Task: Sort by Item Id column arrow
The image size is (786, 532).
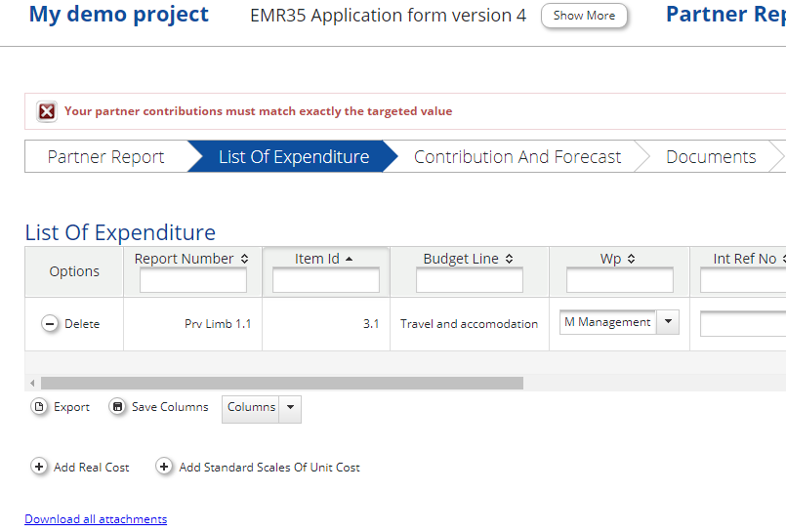Action: pos(350,259)
